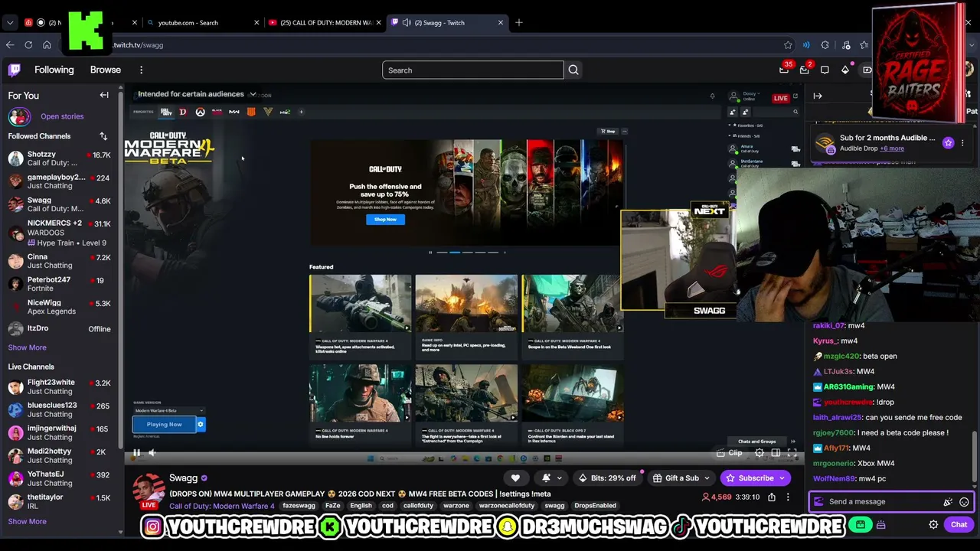Open stream more-options dots beside share
The width and height of the screenshot is (980, 551).
coord(788,497)
